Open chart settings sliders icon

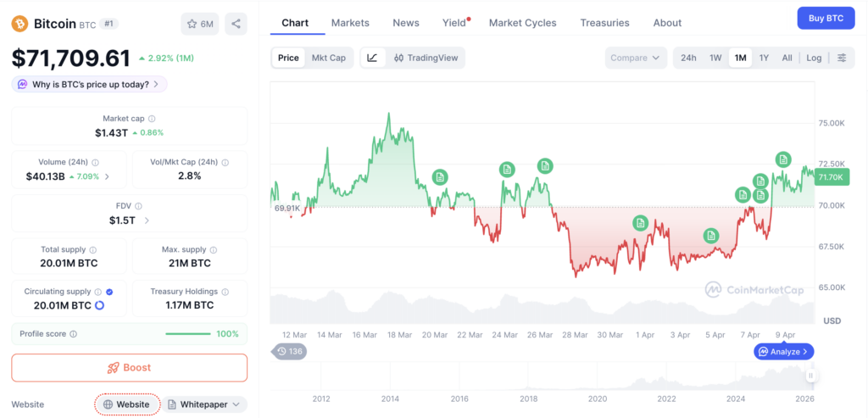click(842, 58)
